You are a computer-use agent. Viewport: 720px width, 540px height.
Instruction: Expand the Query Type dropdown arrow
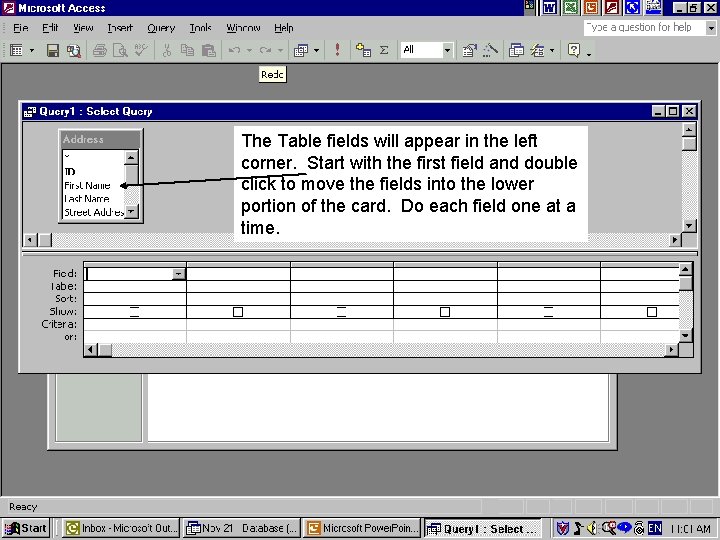coord(316,50)
